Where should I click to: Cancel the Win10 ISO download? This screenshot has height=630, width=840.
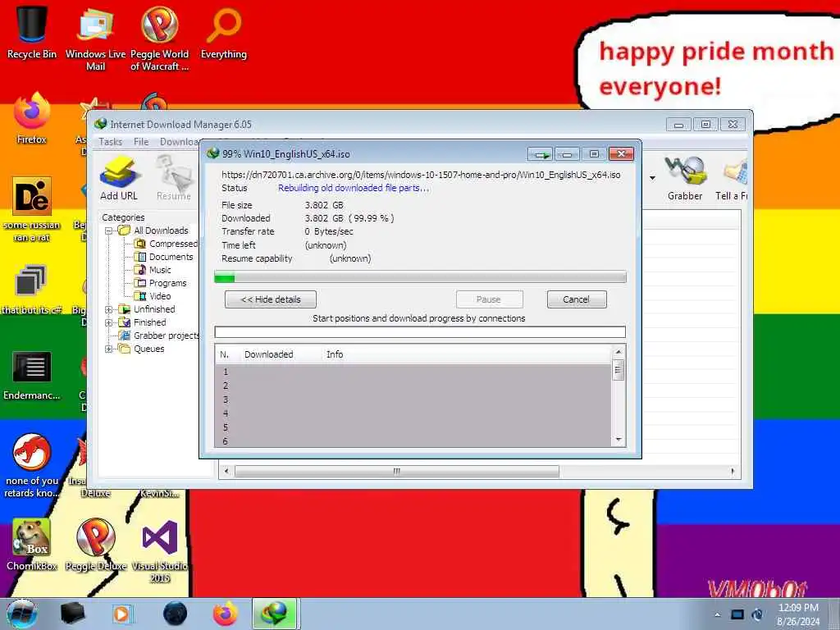point(577,299)
